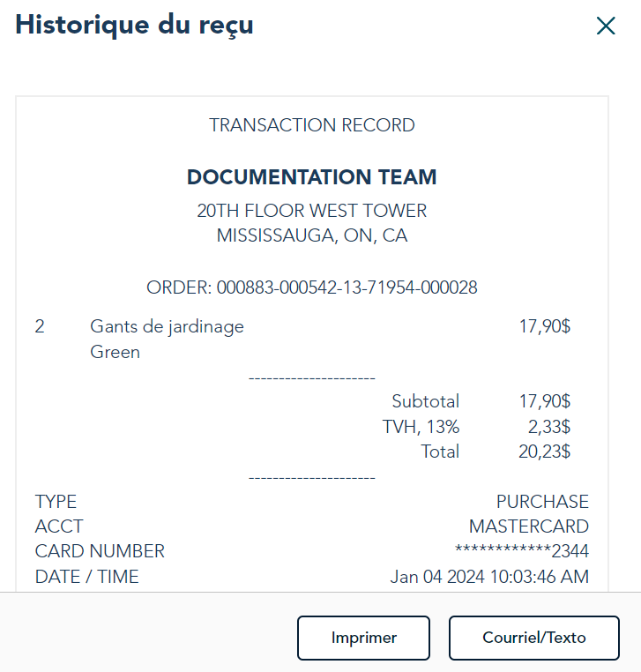Click the Subtotal amount 17,90$
641x672 pixels.
pos(545,402)
